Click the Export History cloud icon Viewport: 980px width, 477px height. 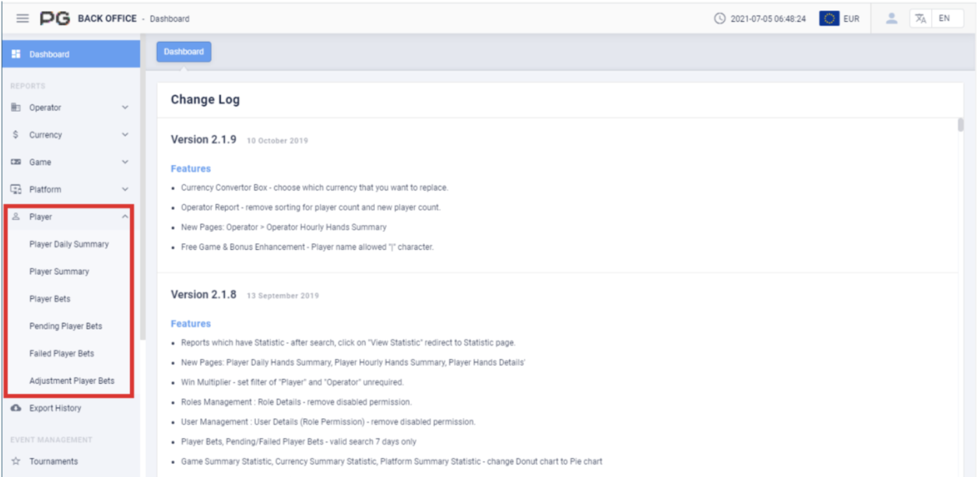(16, 408)
